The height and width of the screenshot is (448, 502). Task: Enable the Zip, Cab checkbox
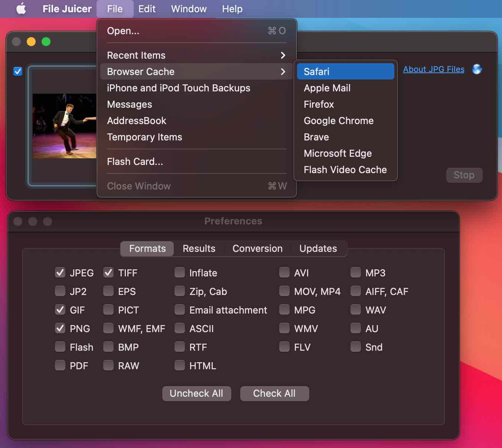[180, 291]
